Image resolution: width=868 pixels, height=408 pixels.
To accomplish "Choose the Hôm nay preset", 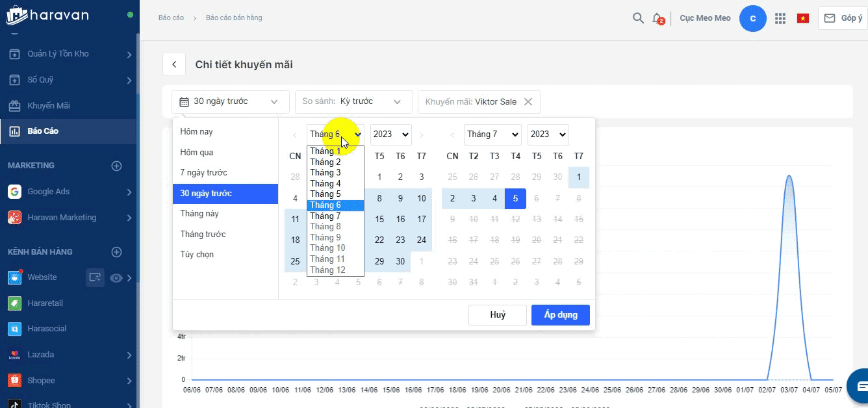I will [197, 132].
